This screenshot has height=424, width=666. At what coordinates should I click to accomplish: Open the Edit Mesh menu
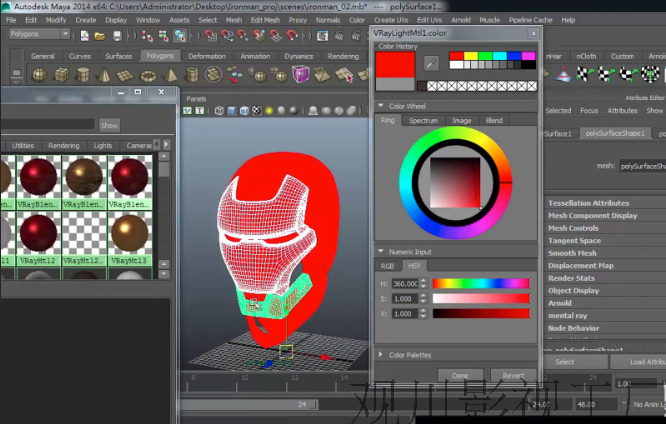(x=265, y=20)
